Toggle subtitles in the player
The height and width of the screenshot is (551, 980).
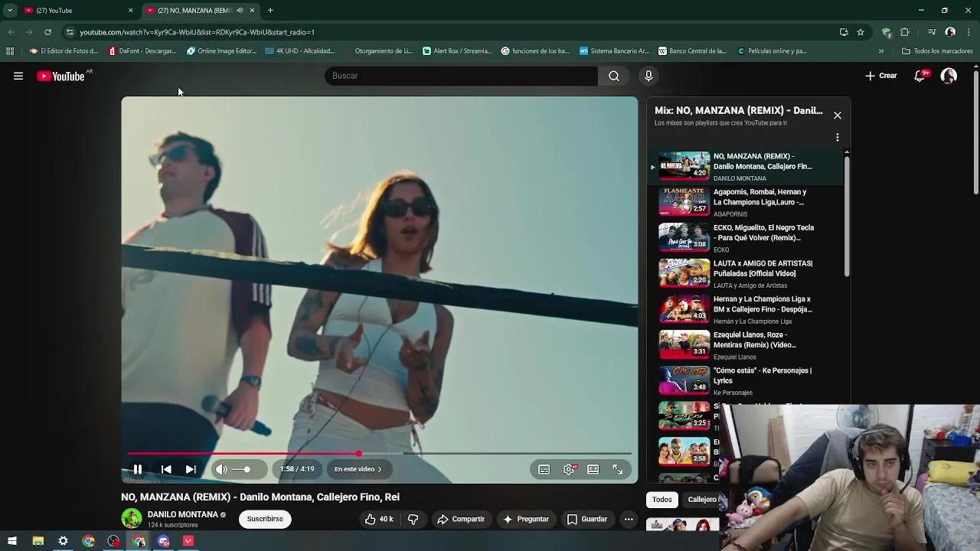point(544,469)
